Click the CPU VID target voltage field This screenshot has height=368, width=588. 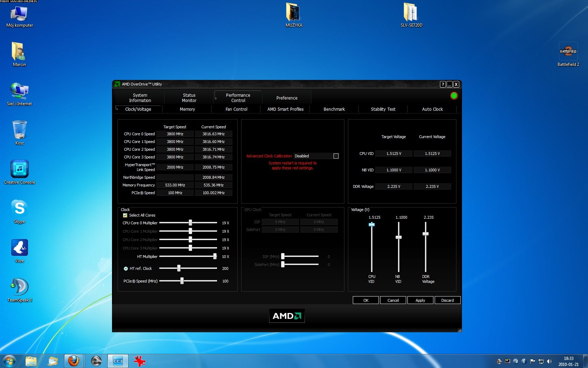[394, 154]
